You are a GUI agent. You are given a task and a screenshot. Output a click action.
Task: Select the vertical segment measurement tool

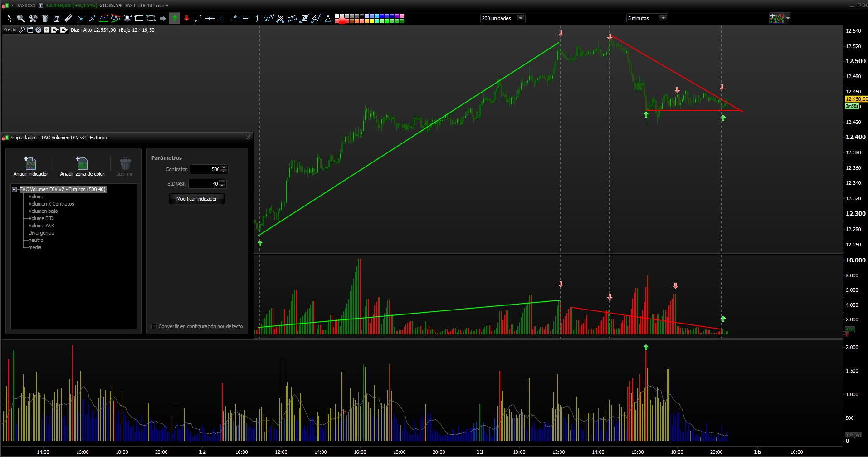click(x=257, y=18)
